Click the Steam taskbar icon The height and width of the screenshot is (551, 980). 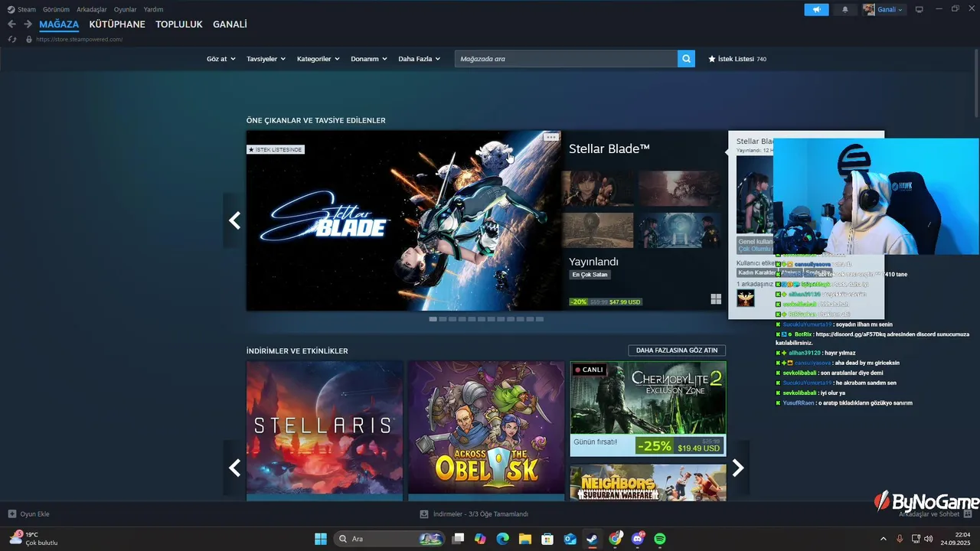593,539
